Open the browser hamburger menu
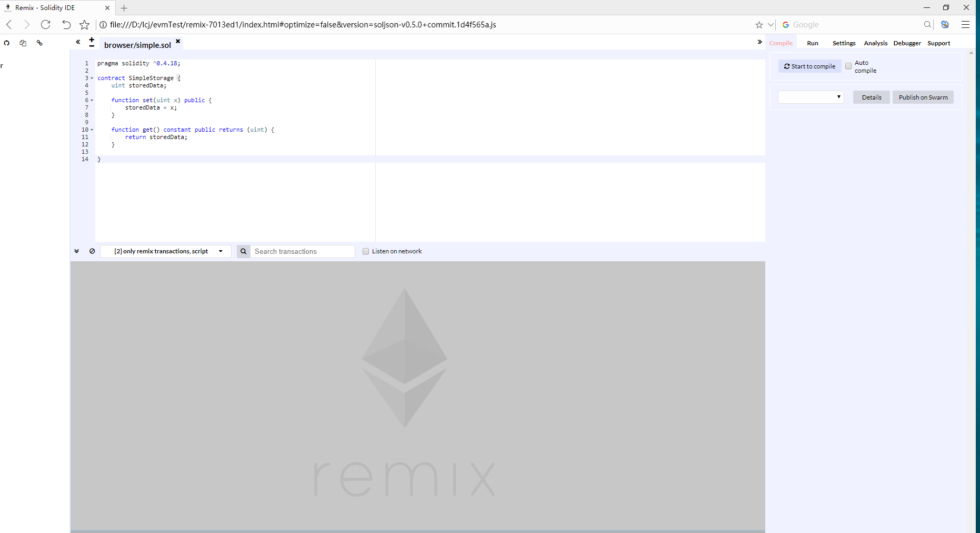This screenshot has width=980, height=533. [965, 25]
